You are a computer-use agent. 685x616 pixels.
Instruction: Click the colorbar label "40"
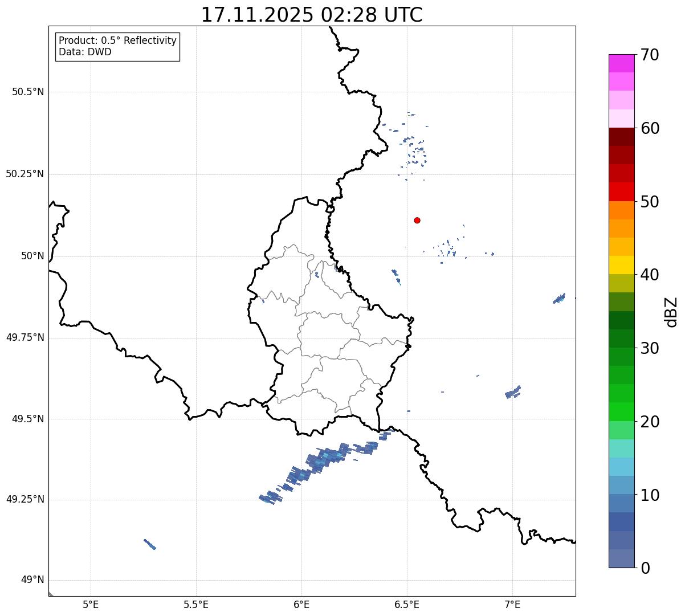pos(649,275)
